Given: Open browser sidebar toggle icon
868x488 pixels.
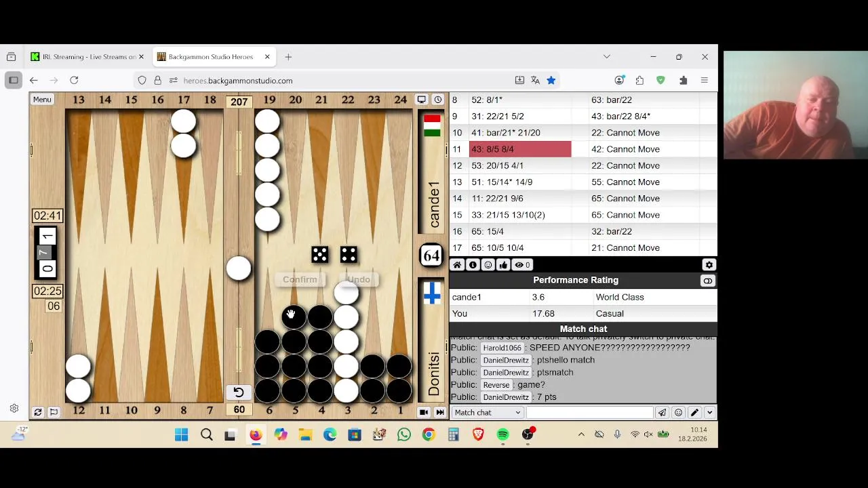Looking at the screenshot, I should 14,81.
